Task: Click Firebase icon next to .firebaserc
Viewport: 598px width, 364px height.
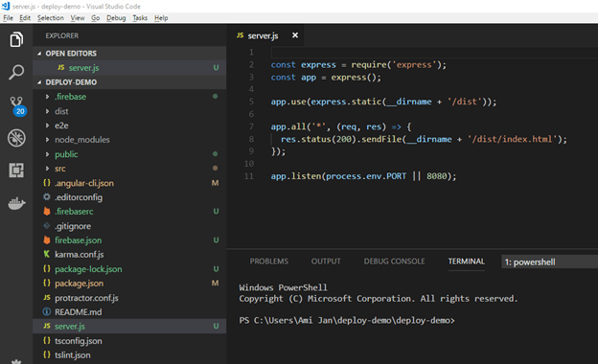Action: coord(47,211)
